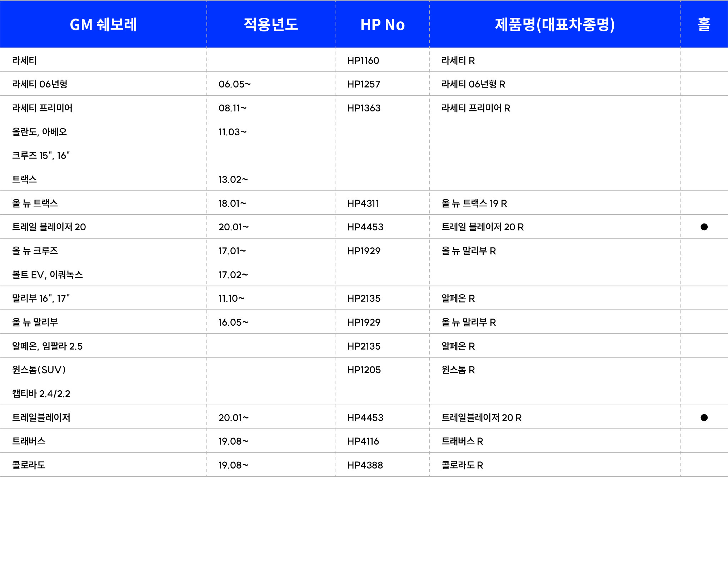Screen dimensions: 728x561
Task: Select the 말리부 16", 17" model row
Action: (x=41, y=298)
